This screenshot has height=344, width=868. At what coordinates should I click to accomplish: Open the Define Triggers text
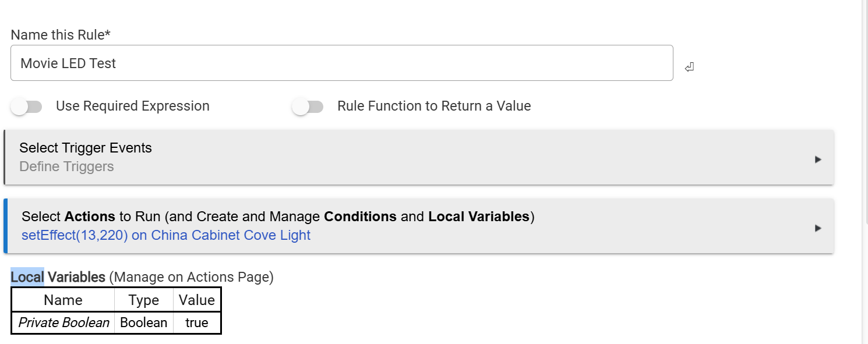[x=66, y=166]
